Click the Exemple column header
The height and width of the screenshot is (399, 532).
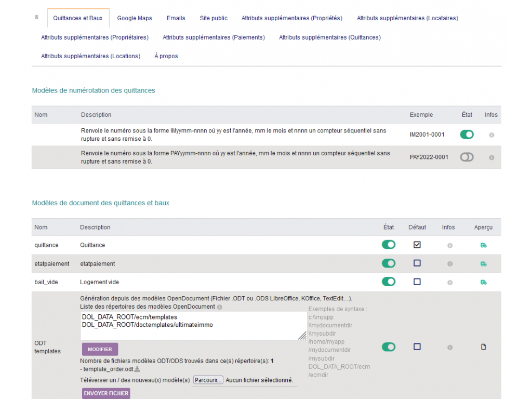pos(421,115)
